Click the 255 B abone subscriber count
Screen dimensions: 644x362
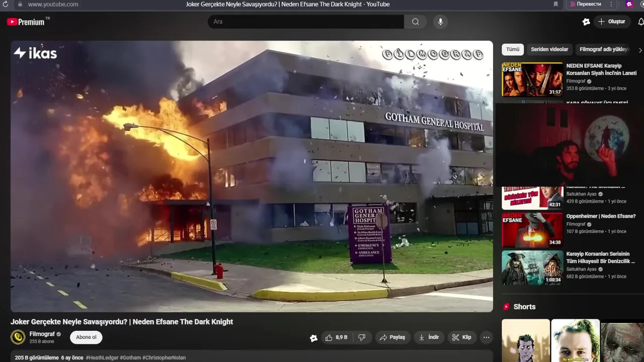tap(42, 341)
